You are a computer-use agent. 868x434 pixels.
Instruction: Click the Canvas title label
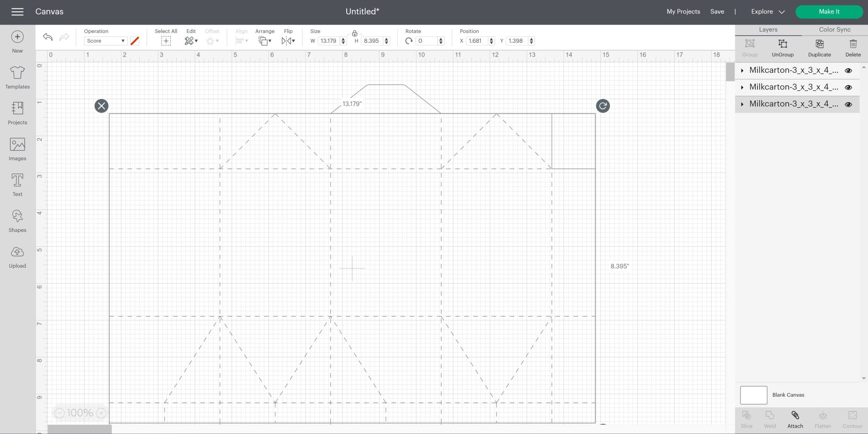pyautogui.click(x=49, y=12)
